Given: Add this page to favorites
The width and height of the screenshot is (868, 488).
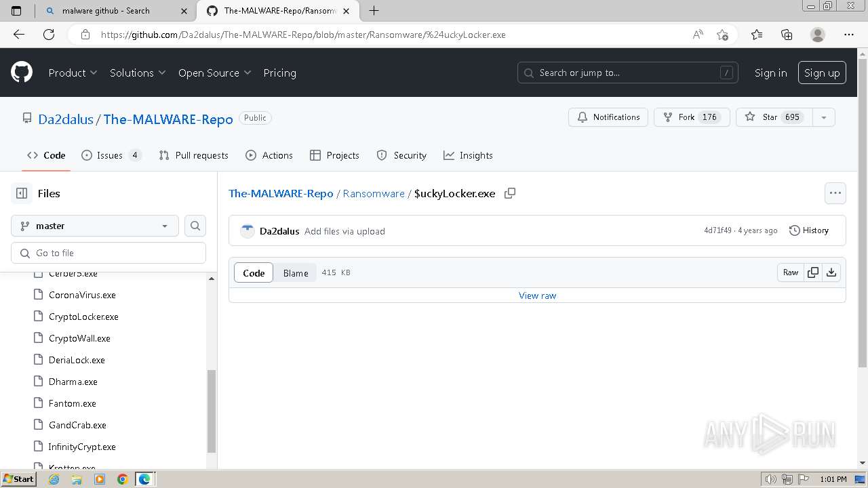Looking at the screenshot, I should pyautogui.click(x=722, y=35).
